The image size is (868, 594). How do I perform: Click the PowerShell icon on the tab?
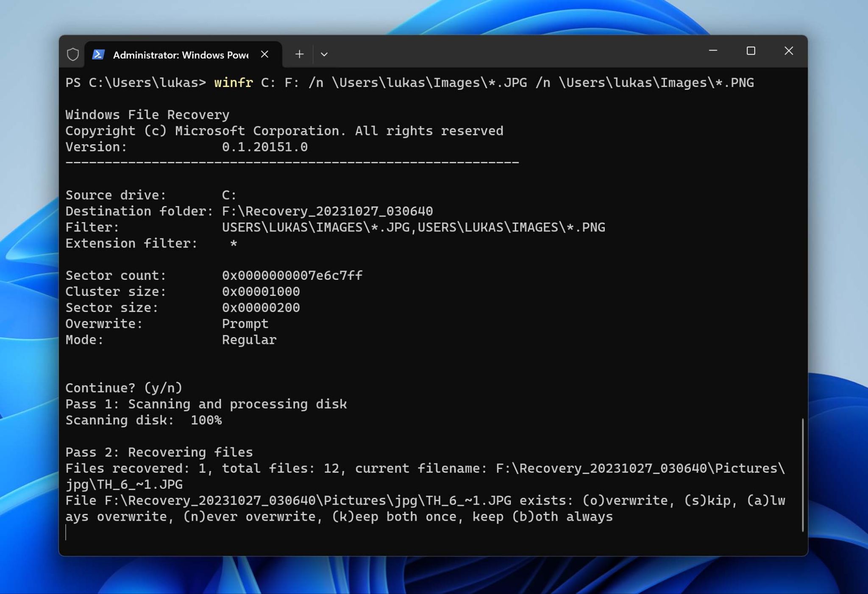point(98,54)
